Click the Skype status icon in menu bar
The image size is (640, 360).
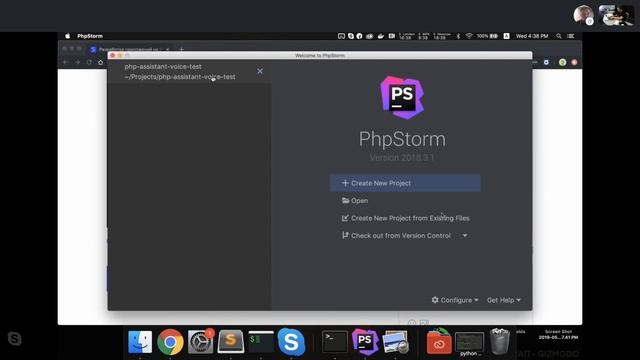(351, 36)
